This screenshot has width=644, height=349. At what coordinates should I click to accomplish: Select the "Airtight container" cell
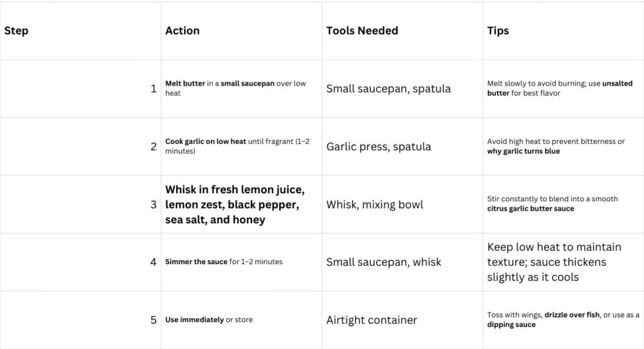tap(372, 320)
